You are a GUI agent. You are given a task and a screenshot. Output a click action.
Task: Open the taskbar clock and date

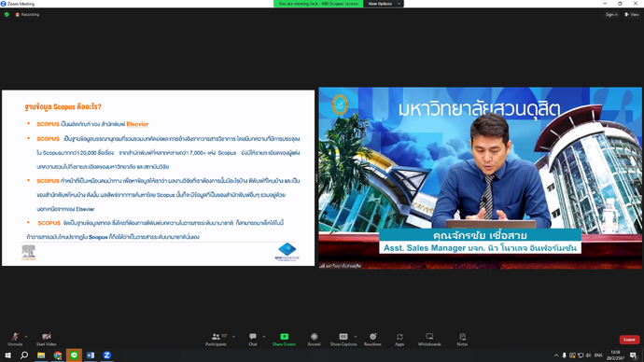615,355
